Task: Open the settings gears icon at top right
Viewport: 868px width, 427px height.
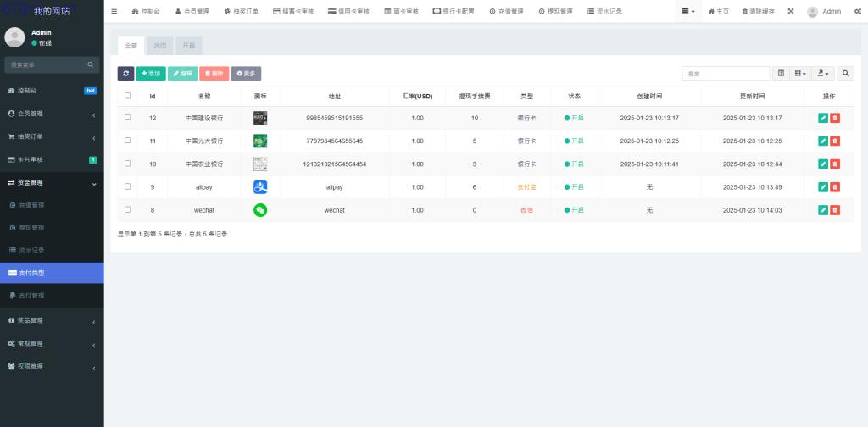Action: click(x=858, y=11)
